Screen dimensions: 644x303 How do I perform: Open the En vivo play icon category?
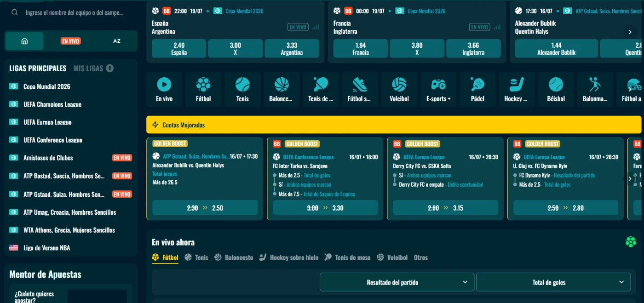[x=164, y=89]
